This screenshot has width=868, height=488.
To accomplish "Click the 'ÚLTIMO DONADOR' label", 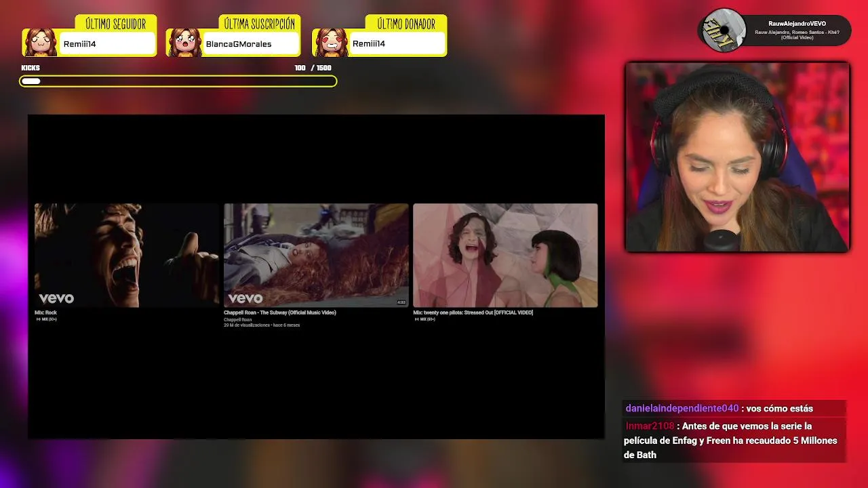I will (406, 24).
